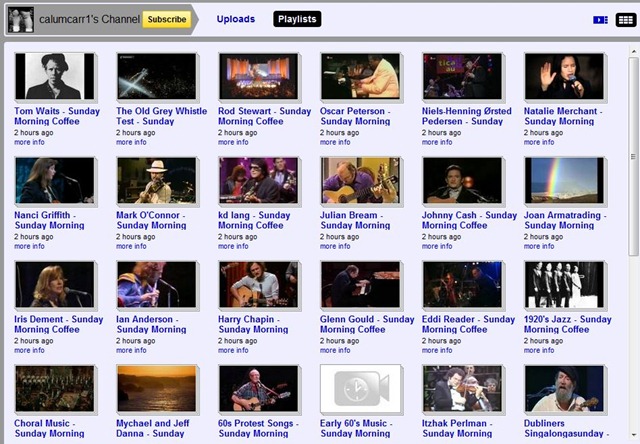Show more info for Old Grey Whistle Test
This screenshot has height=444, width=640.
coord(131,142)
